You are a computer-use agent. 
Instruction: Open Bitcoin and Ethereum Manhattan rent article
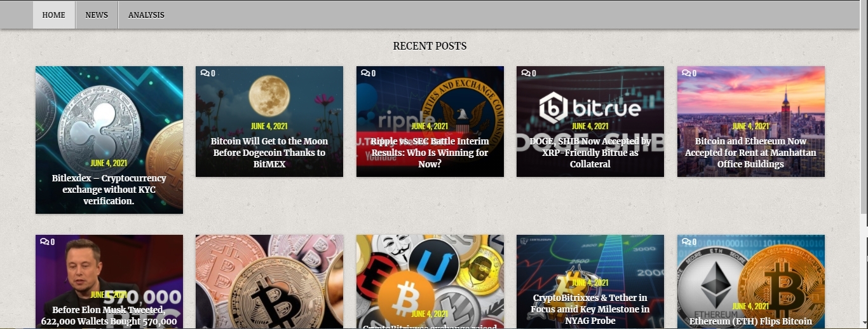(x=750, y=153)
